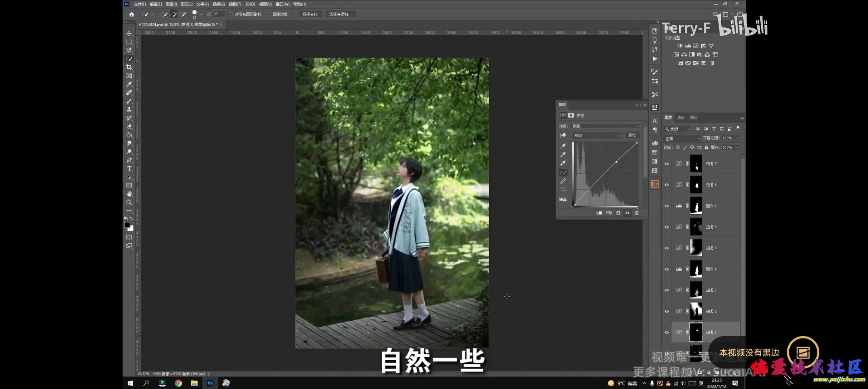The image size is (868, 389).
Task: Activate the Zoom magnifier tool
Action: click(x=129, y=202)
